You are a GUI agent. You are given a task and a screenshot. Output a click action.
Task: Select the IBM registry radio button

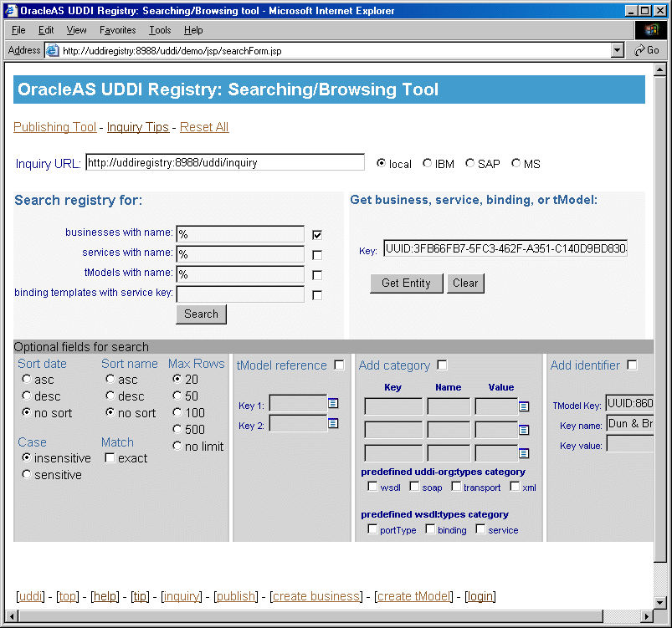click(427, 163)
